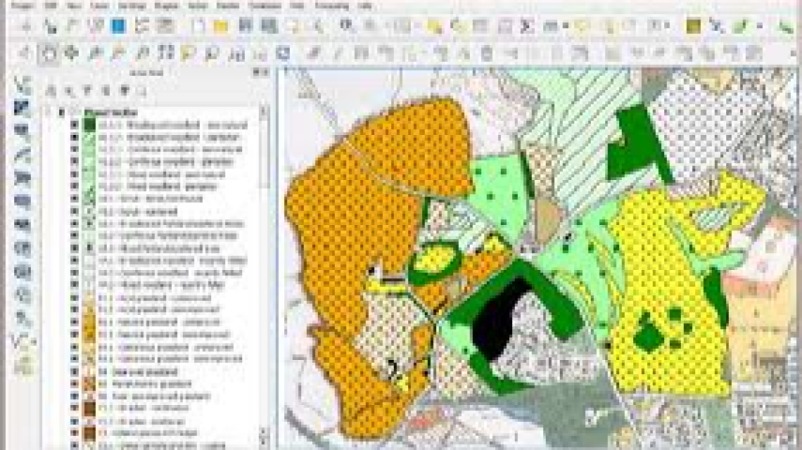Click the Zoom to Layer icon
Image resolution: width=802 pixels, height=450 pixels.
tap(211, 53)
